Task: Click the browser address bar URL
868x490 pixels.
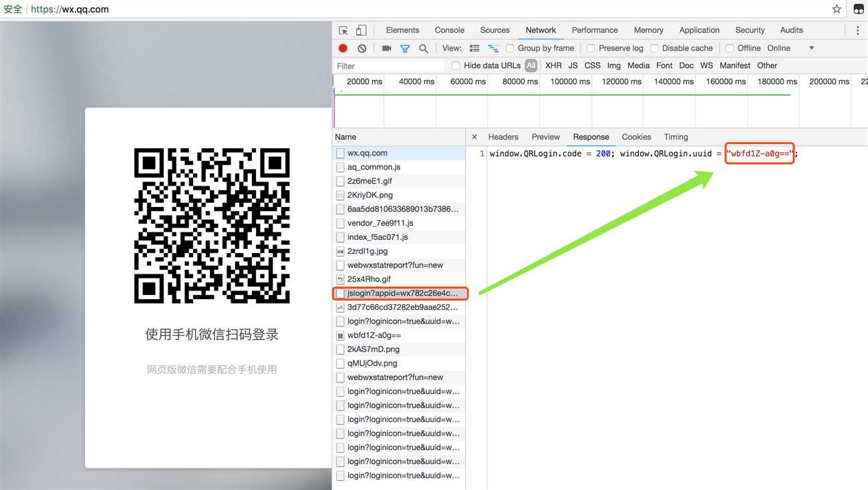Action: point(69,9)
